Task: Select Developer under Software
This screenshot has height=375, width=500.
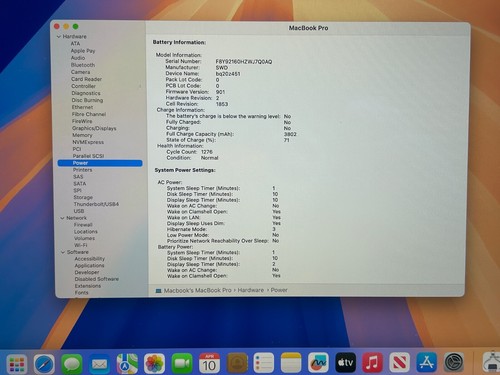Action: [x=87, y=272]
